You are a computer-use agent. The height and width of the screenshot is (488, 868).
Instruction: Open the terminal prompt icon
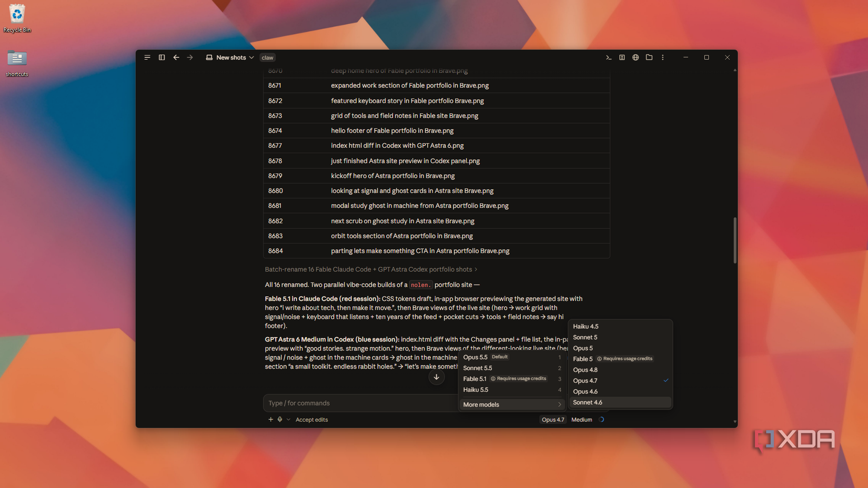point(609,57)
